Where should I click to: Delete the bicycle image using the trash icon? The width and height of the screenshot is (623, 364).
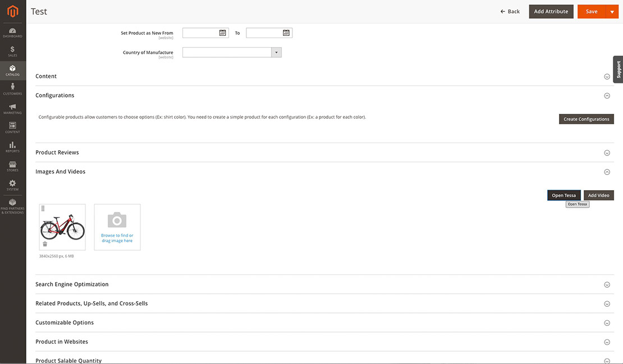pyautogui.click(x=45, y=243)
